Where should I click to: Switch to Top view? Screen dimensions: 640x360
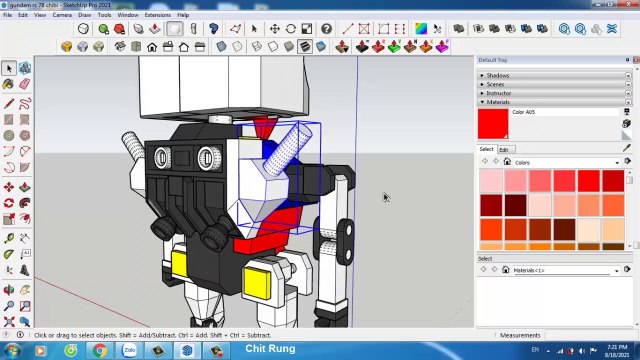pos(136,47)
